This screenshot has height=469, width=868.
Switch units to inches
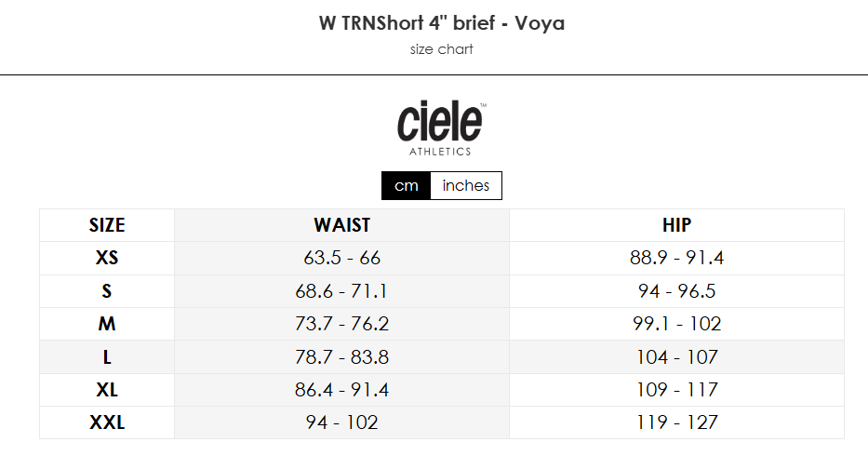pos(466,185)
